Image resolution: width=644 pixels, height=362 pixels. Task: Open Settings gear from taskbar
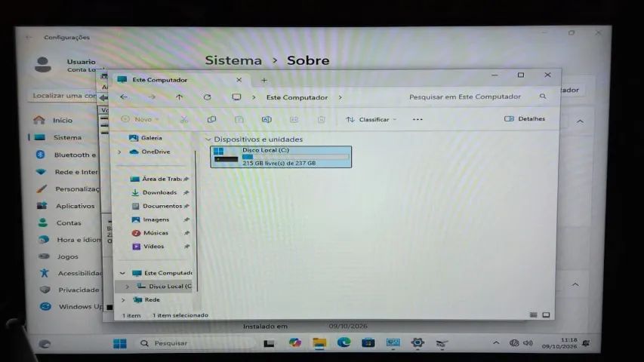(x=418, y=342)
